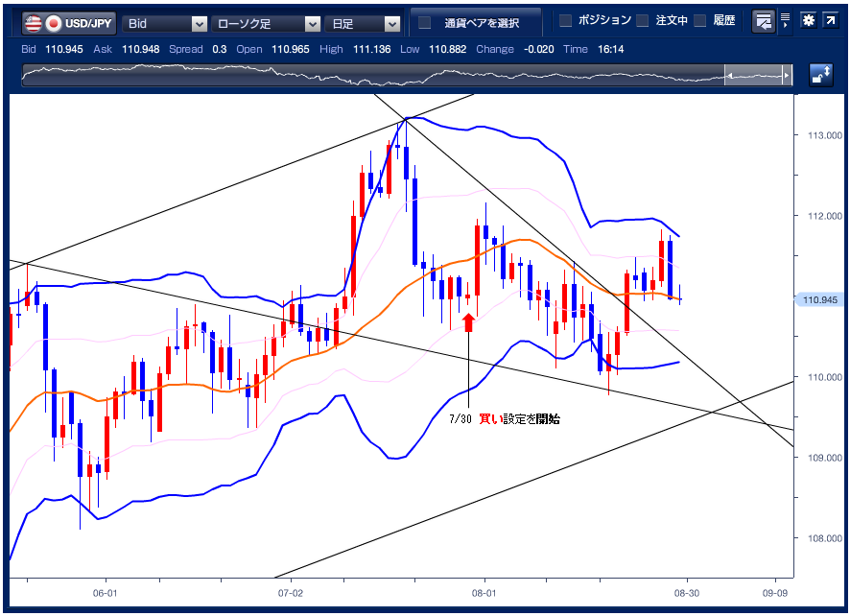Click the 108.000 price axis label
This screenshot has height=616, width=850.
click(824, 538)
